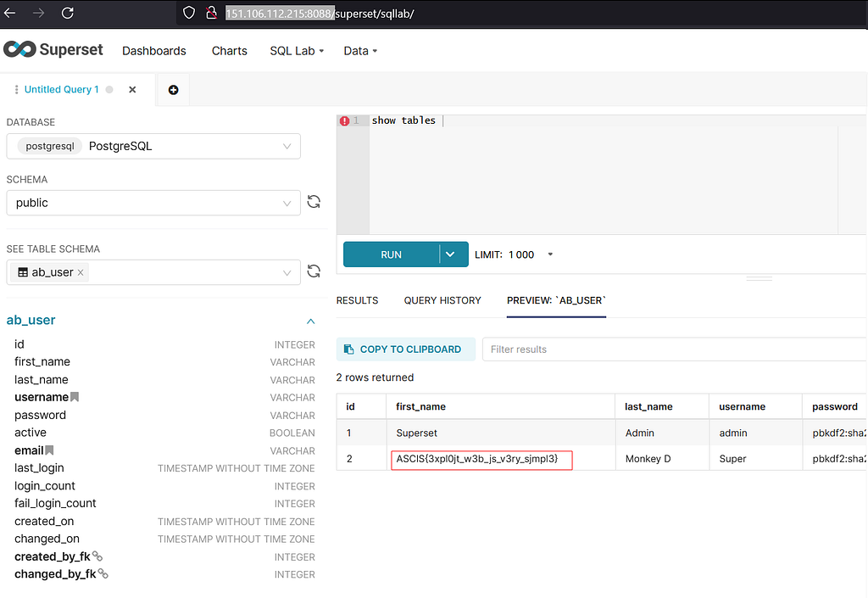This screenshot has height=598, width=868.
Task: Reload the page with the refresh icon
Action: (68, 13)
